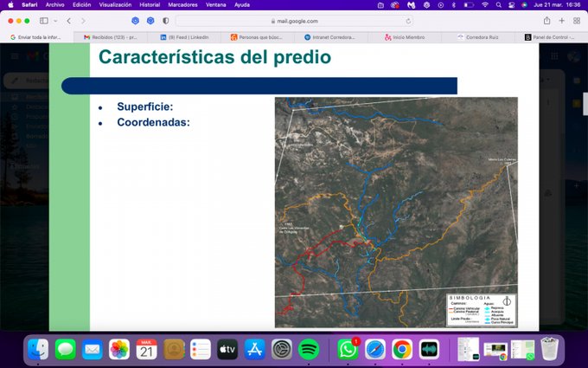The height and width of the screenshot is (368, 588).
Task: Open the Ayuda menu
Action: pyautogui.click(x=242, y=5)
